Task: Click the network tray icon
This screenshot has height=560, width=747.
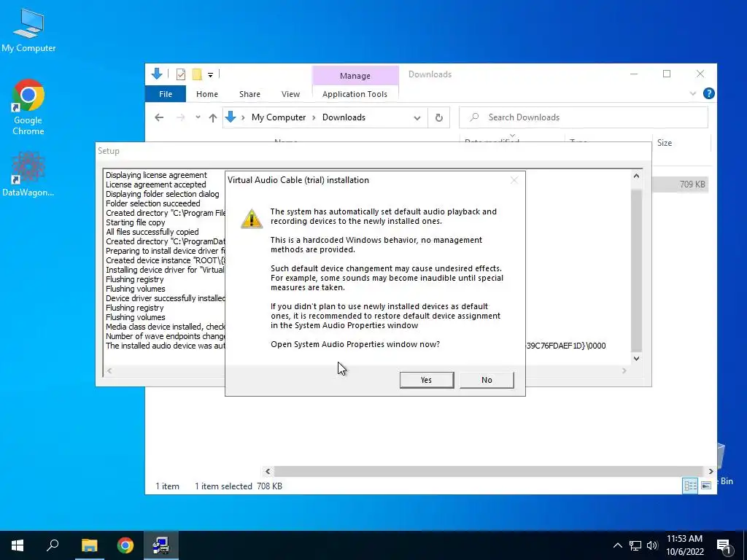Action: [635, 545]
